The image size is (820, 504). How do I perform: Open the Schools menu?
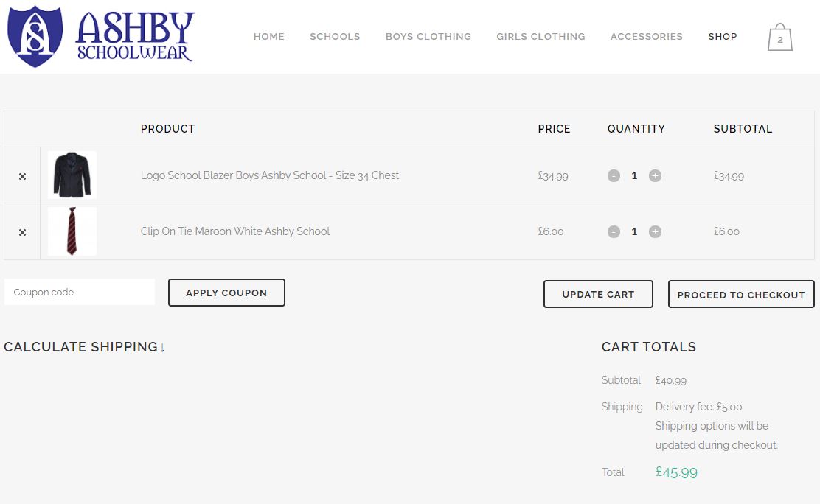pyautogui.click(x=335, y=37)
